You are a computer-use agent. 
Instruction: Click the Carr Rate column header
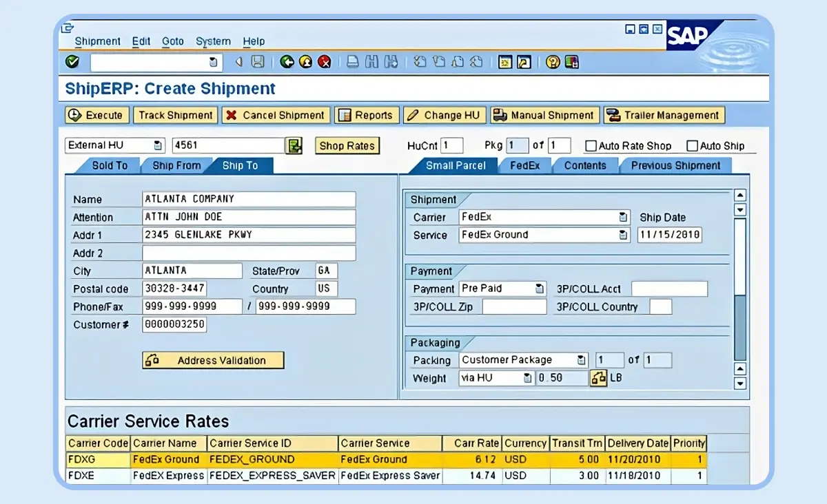click(x=472, y=443)
